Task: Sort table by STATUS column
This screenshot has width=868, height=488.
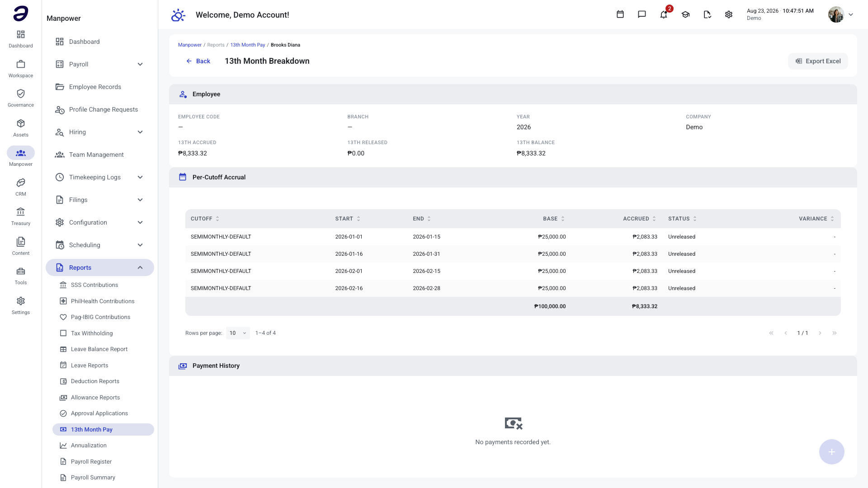Action: click(683, 219)
